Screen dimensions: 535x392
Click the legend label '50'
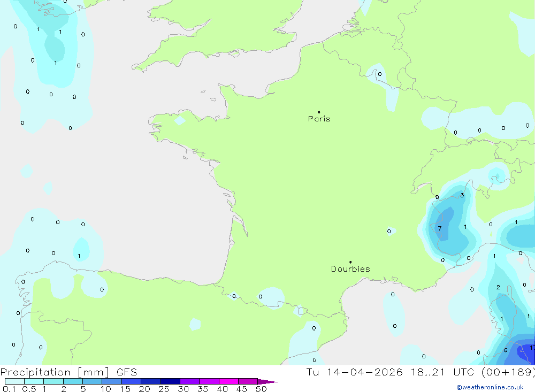point(262,389)
